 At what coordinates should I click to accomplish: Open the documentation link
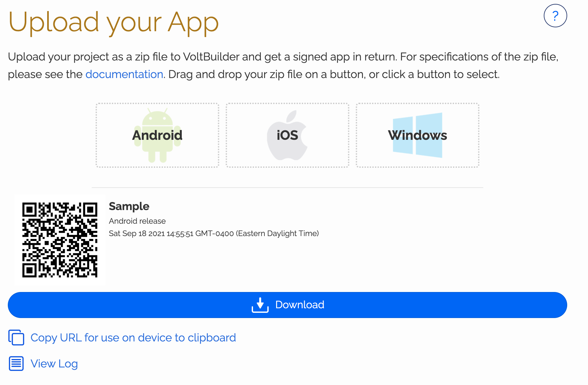(124, 74)
